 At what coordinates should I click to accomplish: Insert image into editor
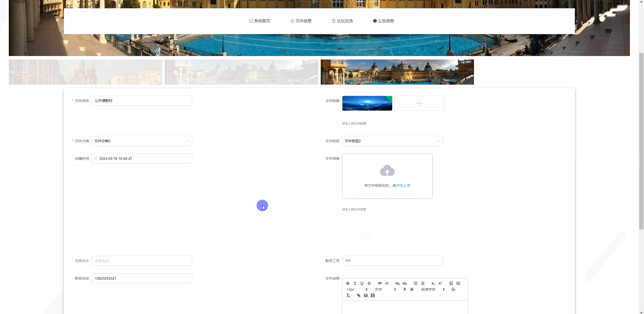click(x=366, y=295)
